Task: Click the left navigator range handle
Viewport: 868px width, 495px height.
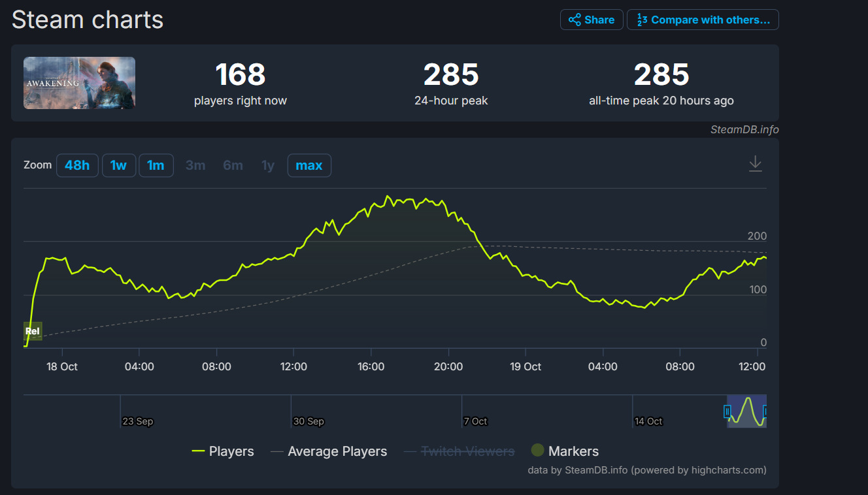Action: (x=727, y=411)
